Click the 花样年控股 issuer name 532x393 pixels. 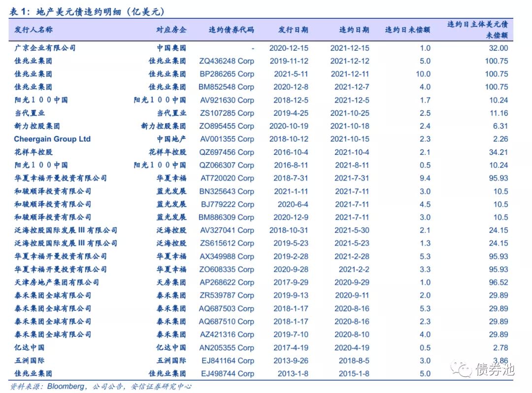point(33,152)
